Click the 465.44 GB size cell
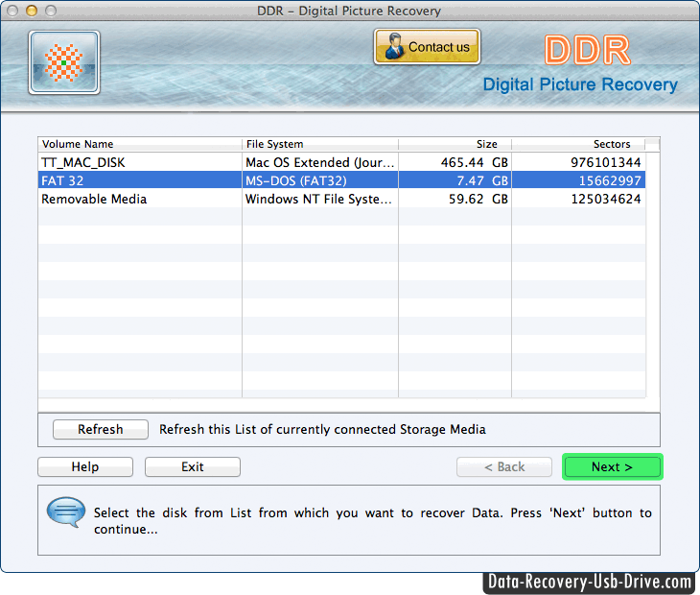This screenshot has width=700, height=595. tap(455, 162)
